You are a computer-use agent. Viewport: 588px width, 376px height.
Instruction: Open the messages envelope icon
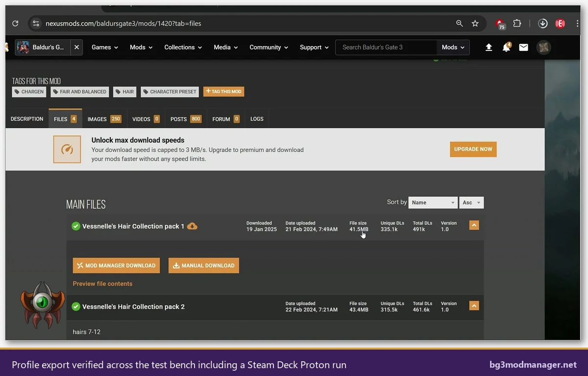pyautogui.click(x=523, y=47)
